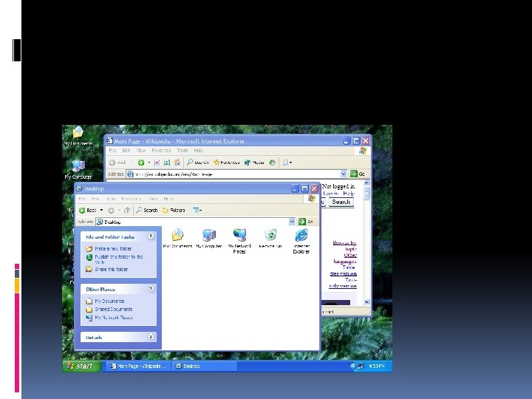Click the Text-only version link
The width and height of the screenshot is (532, 399).
pos(343,283)
